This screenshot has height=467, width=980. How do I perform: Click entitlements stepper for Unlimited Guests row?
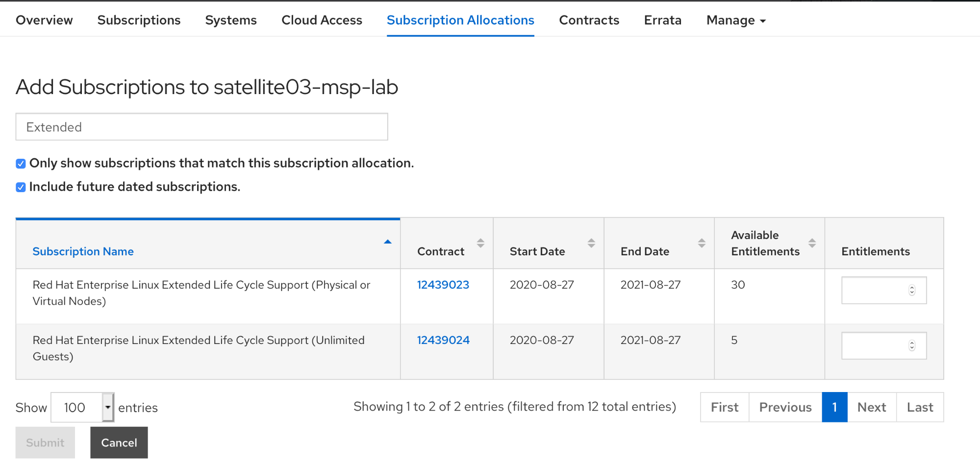click(x=911, y=345)
